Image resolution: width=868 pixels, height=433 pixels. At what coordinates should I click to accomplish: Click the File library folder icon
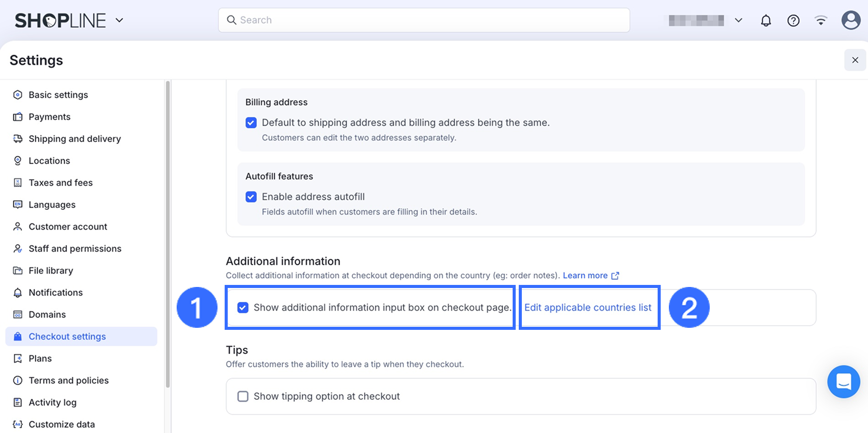coord(18,271)
